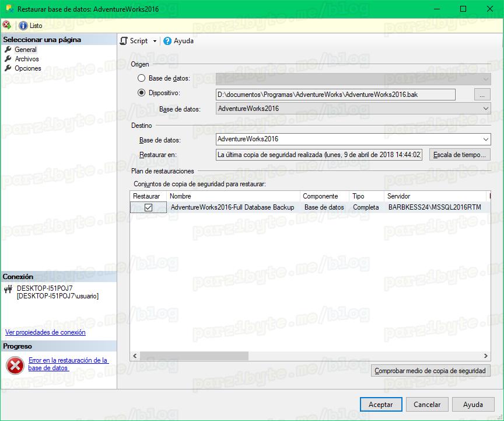Click the wrench icon next to Archivos
Screen dimensions: 504x421
[8, 58]
